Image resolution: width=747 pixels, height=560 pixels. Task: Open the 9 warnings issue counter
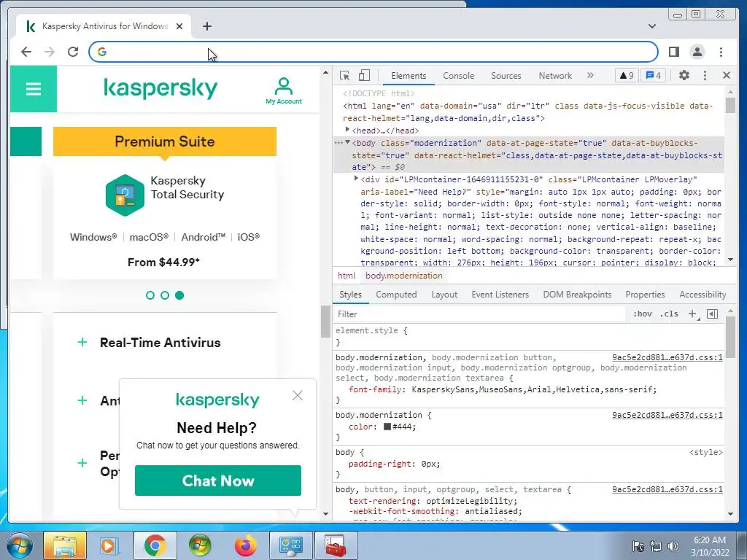627,75
